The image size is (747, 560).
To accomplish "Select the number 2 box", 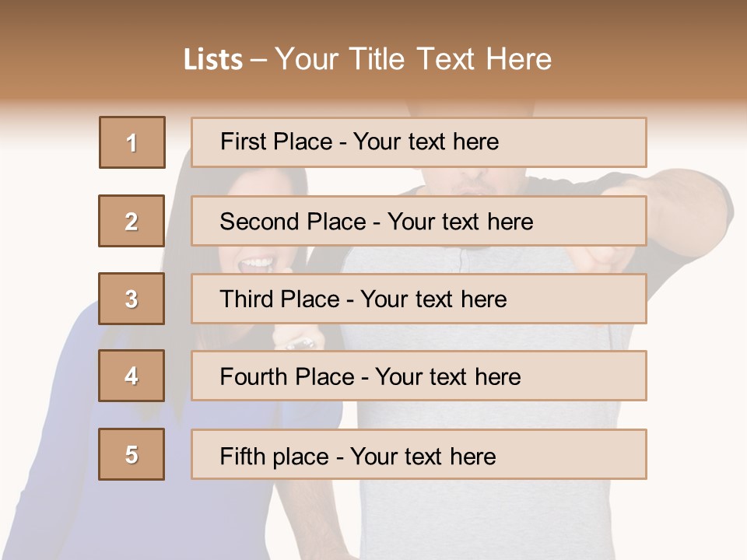I will point(132,221).
